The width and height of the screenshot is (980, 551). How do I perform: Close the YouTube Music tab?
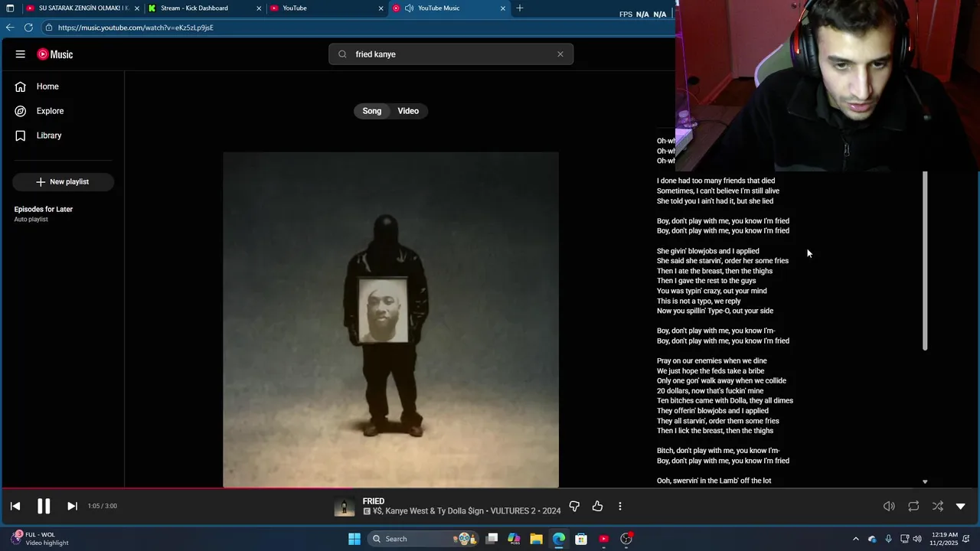(x=503, y=8)
